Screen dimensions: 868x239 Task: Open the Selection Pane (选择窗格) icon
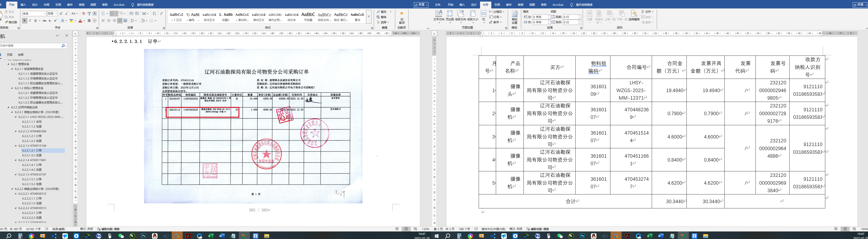pyautogui.click(x=634, y=13)
